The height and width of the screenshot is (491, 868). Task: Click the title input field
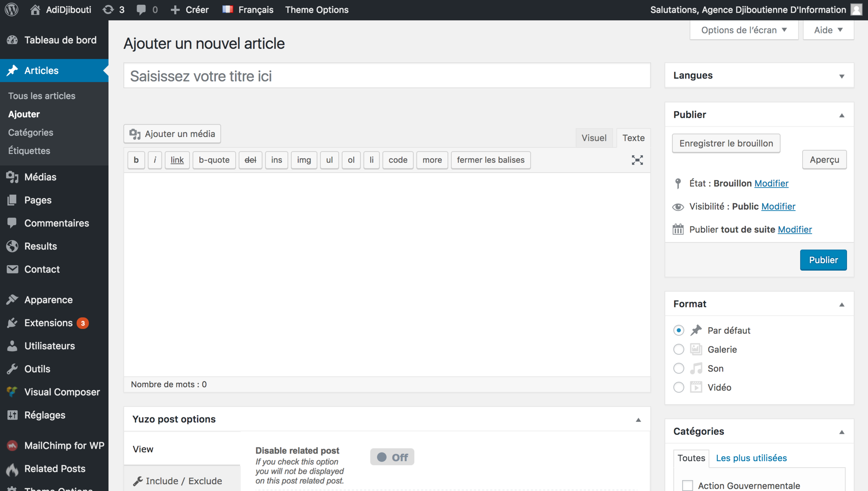point(387,76)
